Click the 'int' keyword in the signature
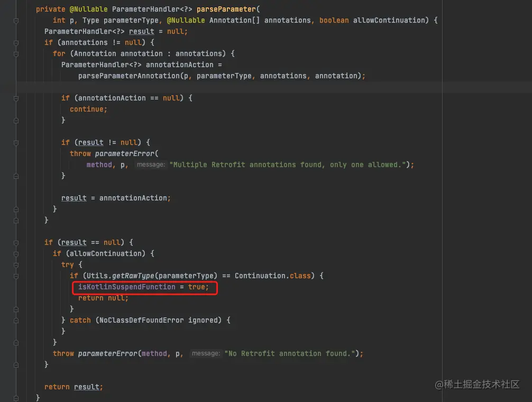Viewport: 532px width, 402px height. [59, 20]
